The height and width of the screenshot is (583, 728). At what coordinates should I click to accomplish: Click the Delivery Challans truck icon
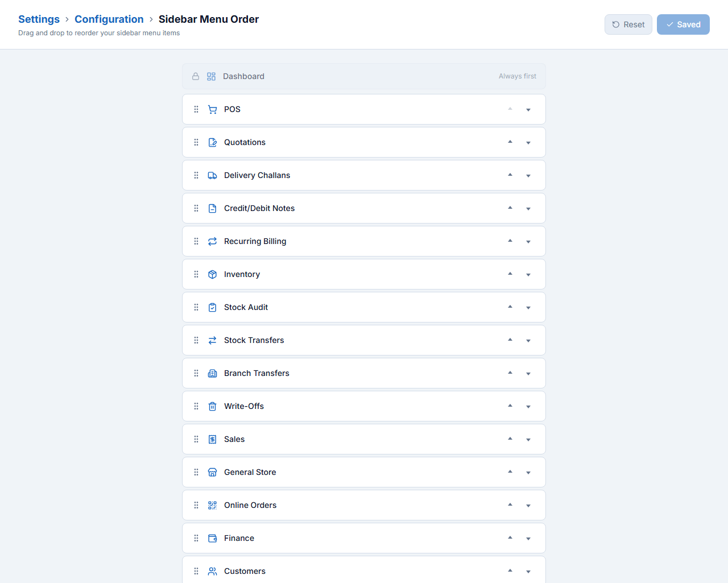click(212, 175)
